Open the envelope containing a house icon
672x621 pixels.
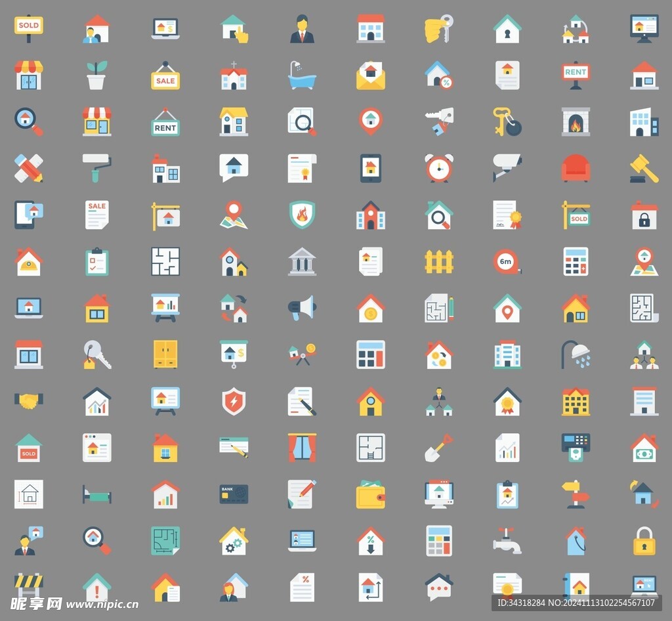click(371, 75)
